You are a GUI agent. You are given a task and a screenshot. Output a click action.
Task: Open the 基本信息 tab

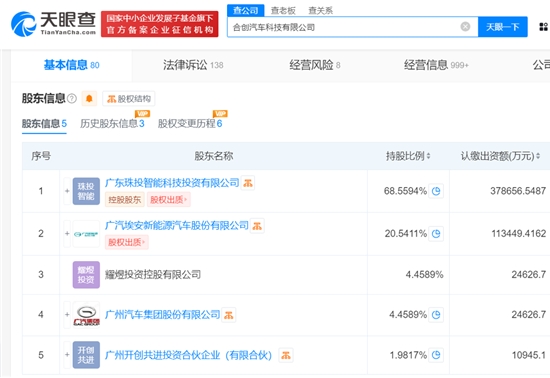pyautogui.click(x=71, y=65)
